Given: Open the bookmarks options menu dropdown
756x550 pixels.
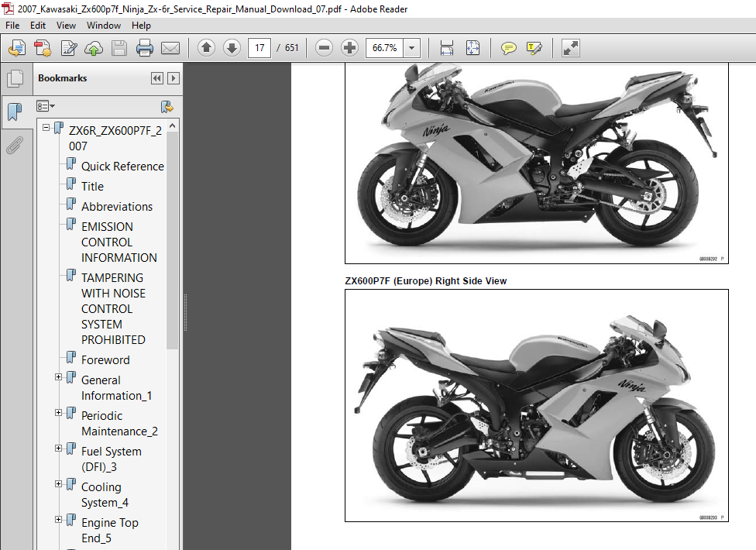Looking at the screenshot, I should 46,106.
